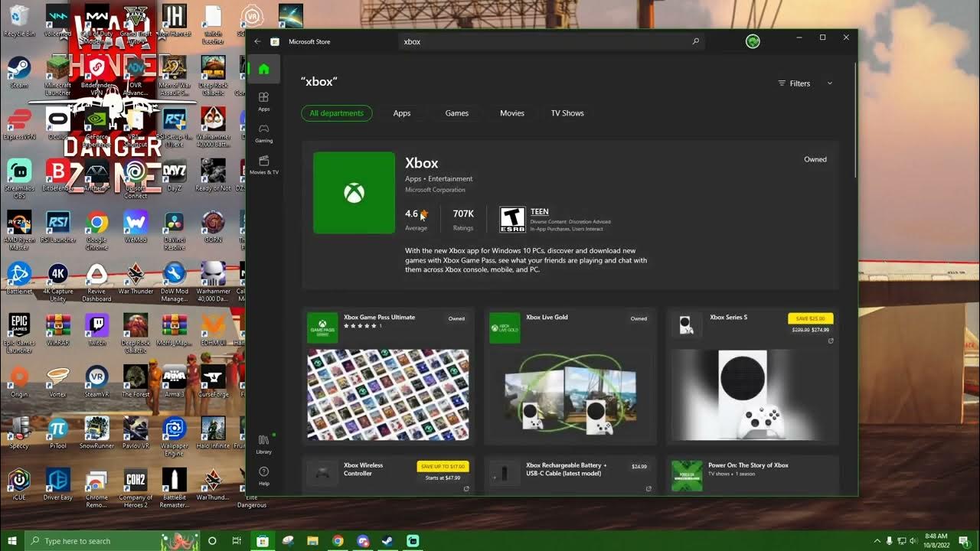Open the Xbox Series S result
The height and width of the screenshot is (551, 980).
pos(753,376)
